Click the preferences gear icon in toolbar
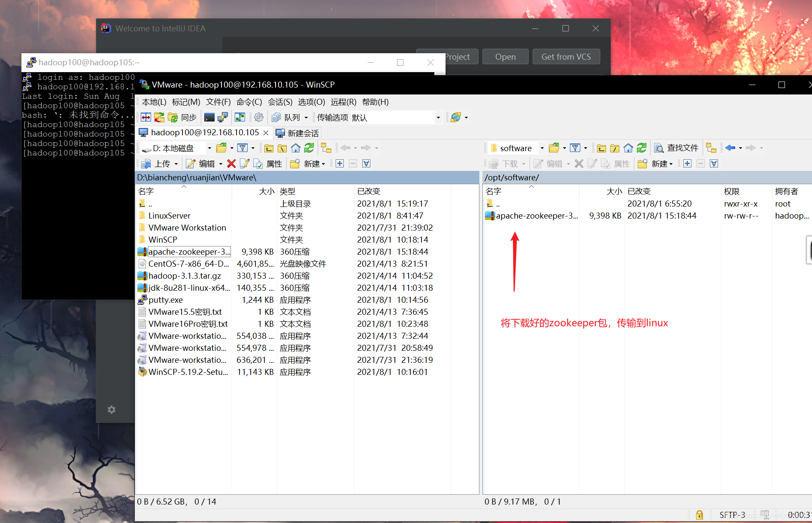The image size is (812, 523). 258,117
